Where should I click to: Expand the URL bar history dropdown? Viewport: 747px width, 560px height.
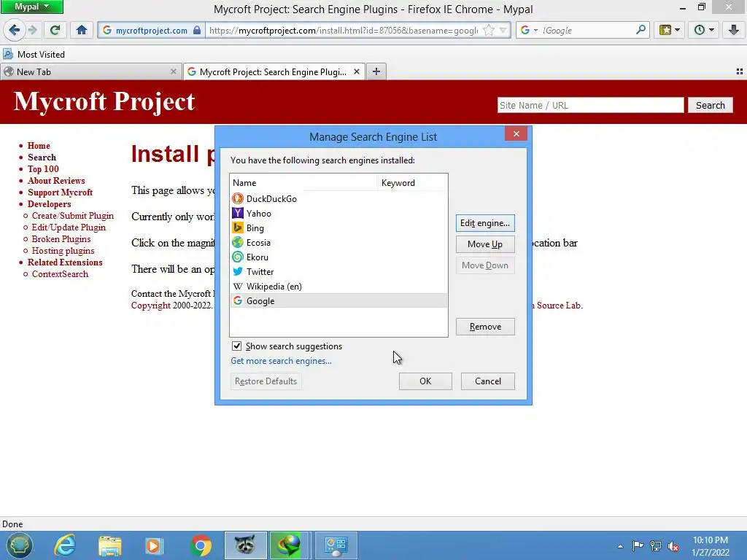click(x=503, y=31)
